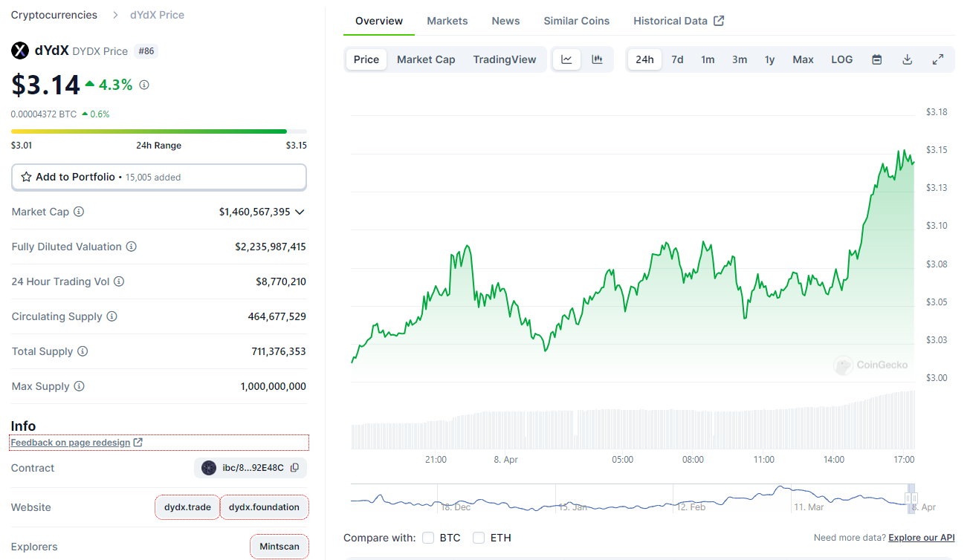
Task: Click the mini overview chart navigator
Action: [633, 498]
